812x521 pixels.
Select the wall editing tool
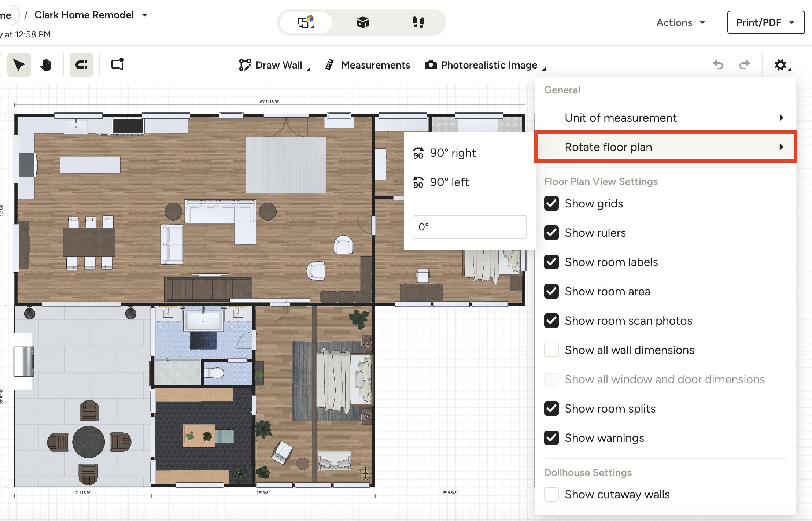(x=81, y=65)
